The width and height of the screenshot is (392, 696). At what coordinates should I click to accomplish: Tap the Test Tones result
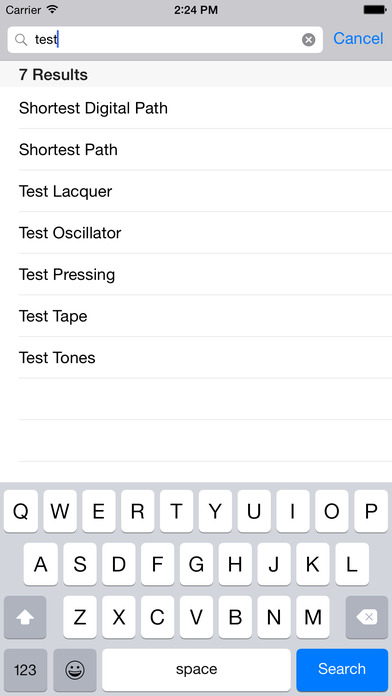pos(196,358)
